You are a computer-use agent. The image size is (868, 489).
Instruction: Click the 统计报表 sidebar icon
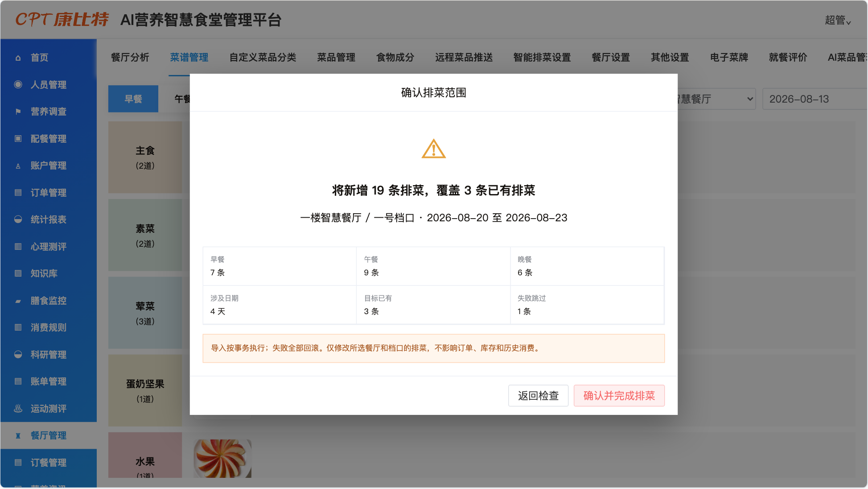[x=18, y=220]
